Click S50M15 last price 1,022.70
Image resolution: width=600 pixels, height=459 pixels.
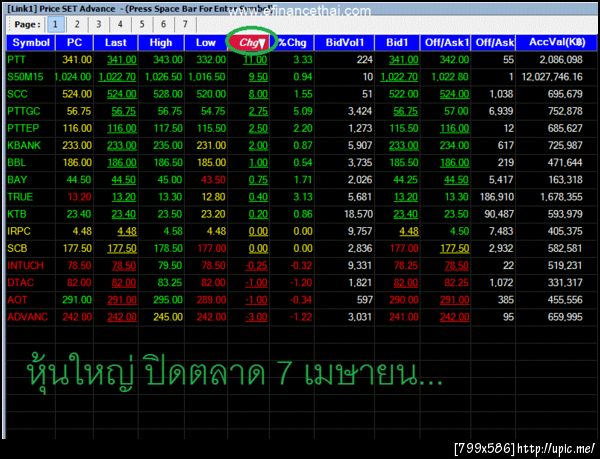[x=117, y=77]
